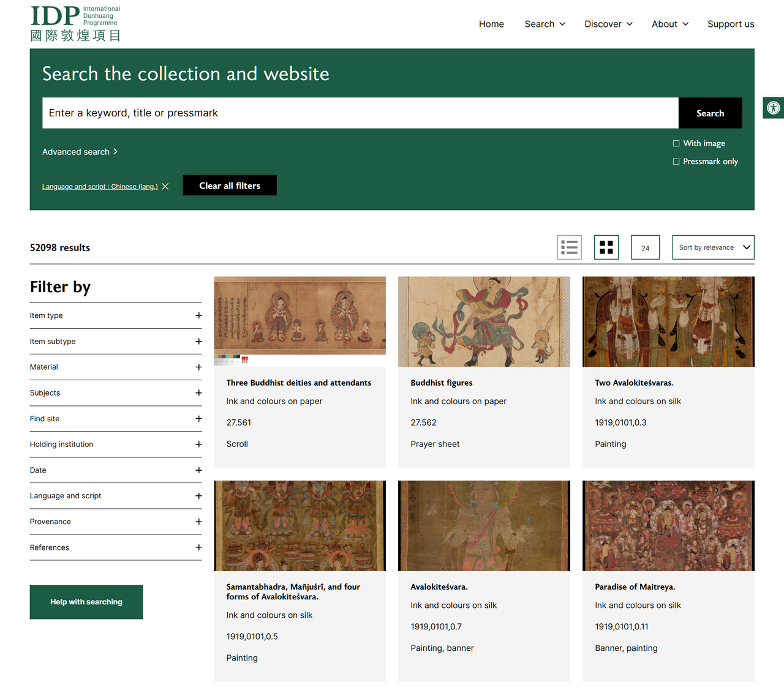Screen dimensions: 784x690
Task: Click the Painting, banner type text
Action: pos(442,648)
